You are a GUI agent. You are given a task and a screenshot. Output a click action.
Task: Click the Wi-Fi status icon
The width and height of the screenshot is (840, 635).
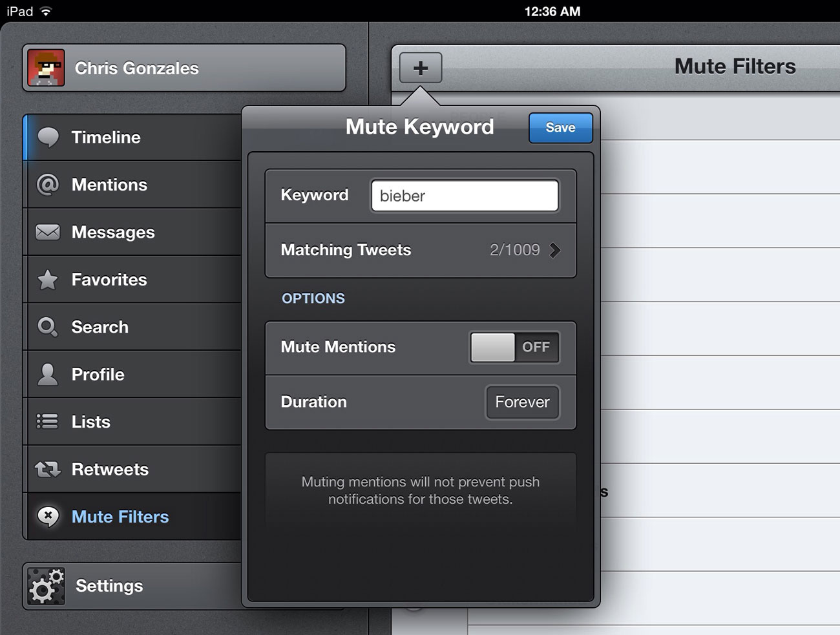pyautogui.click(x=46, y=12)
